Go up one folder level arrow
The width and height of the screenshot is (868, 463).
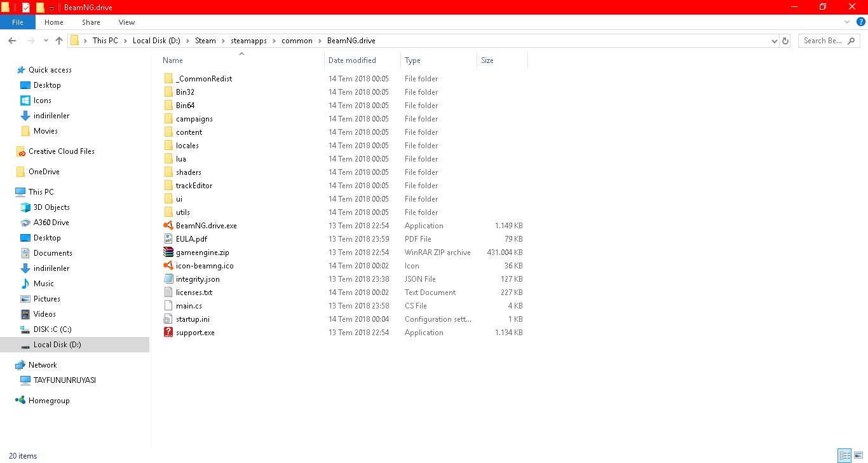coord(59,41)
